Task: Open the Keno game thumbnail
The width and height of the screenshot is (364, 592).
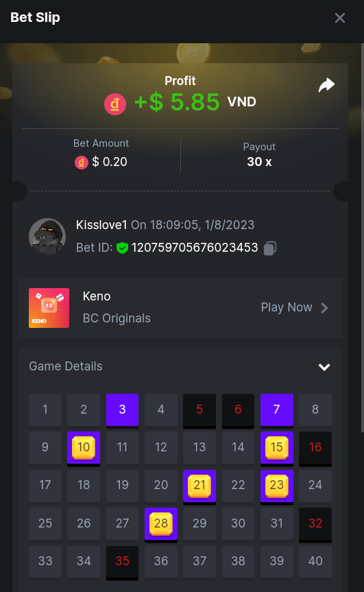Action: (49, 308)
